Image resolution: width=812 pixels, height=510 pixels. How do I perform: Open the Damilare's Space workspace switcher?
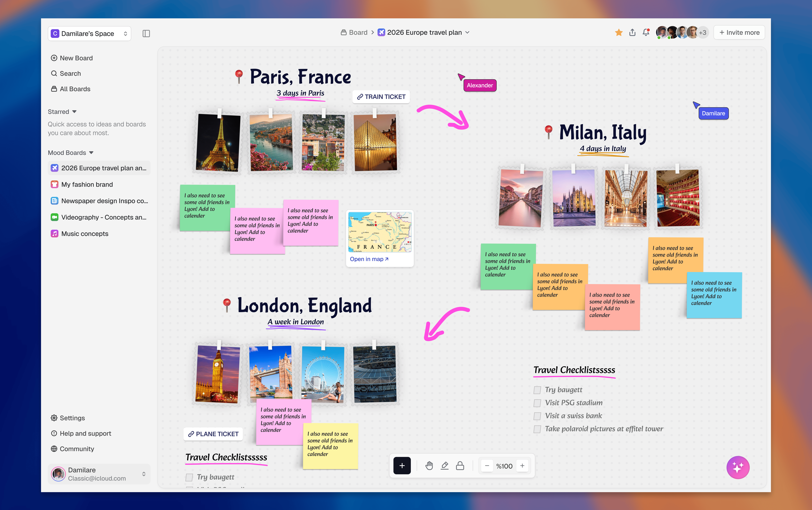(89, 33)
